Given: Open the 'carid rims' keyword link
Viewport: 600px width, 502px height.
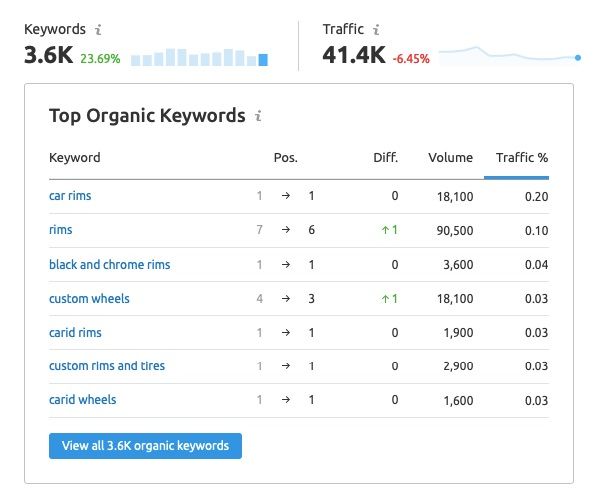Looking at the screenshot, I should [75, 333].
